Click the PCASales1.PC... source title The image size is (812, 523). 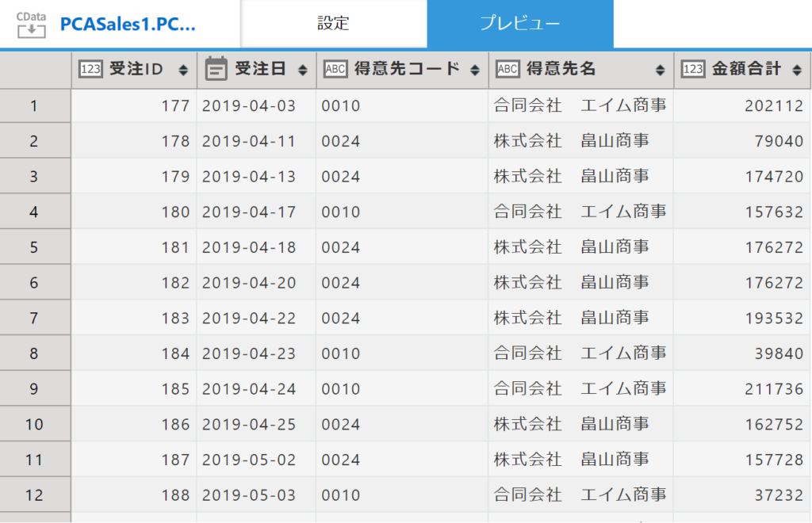click(128, 24)
